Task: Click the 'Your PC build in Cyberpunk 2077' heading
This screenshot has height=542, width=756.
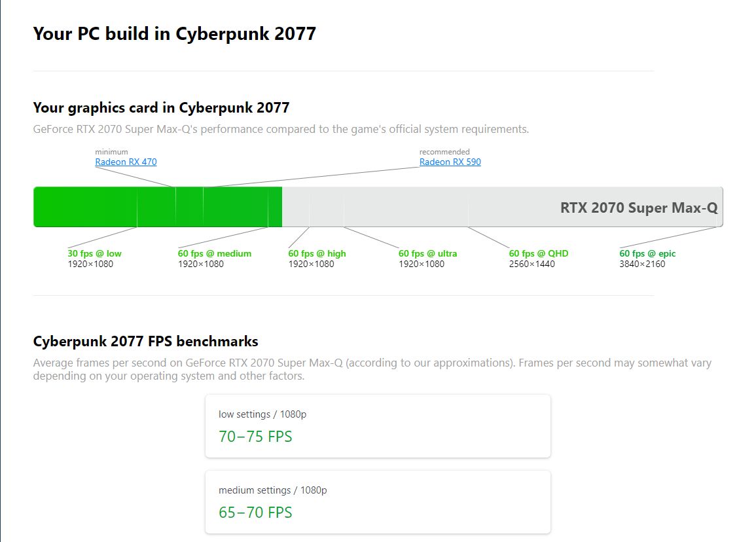Action: [175, 34]
